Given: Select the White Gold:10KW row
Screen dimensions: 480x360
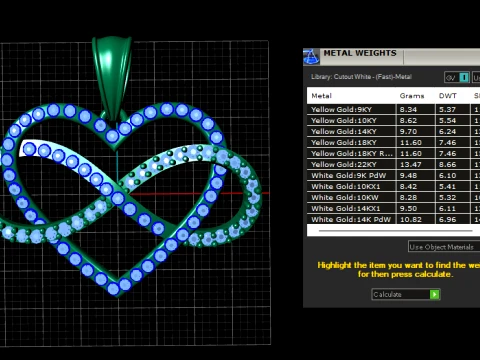Looking at the screenshot, I should 393,197.
